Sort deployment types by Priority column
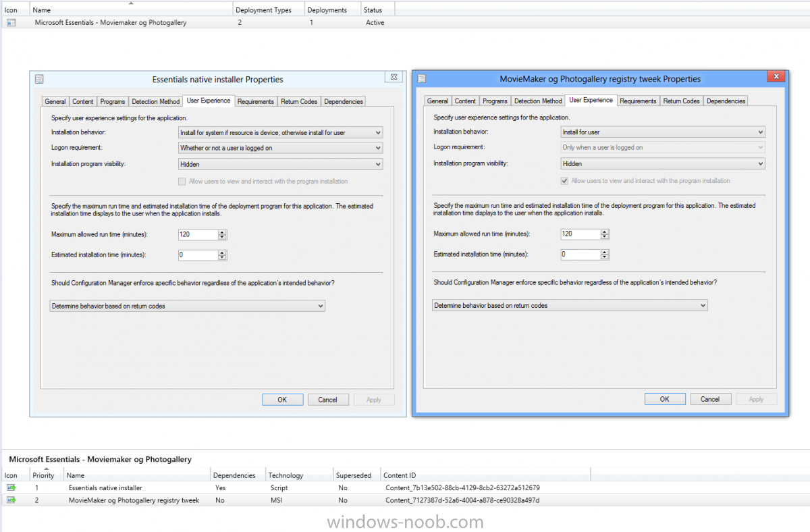 click(x=47, y=475)
